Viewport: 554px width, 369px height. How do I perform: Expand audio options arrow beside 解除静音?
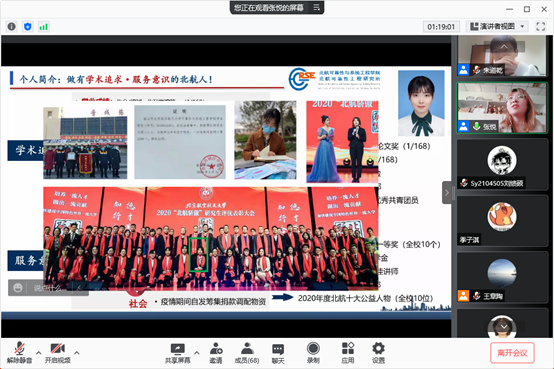point(39,352)
